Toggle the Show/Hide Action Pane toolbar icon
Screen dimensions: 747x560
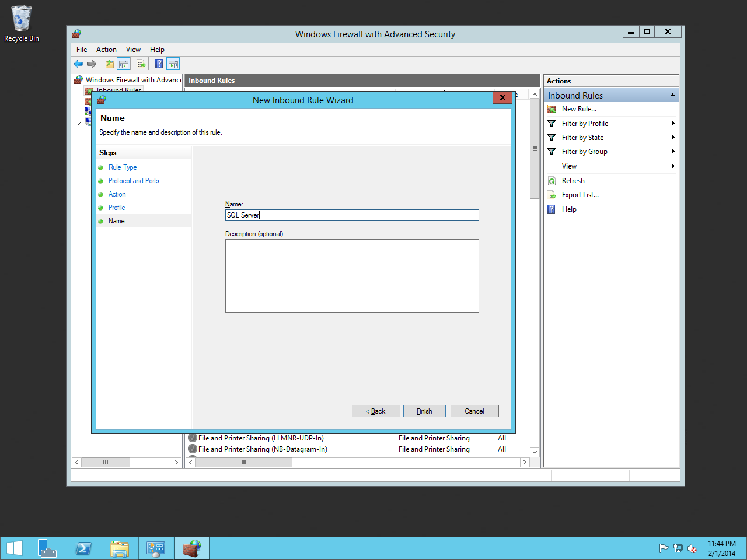[x=173, y=64]
